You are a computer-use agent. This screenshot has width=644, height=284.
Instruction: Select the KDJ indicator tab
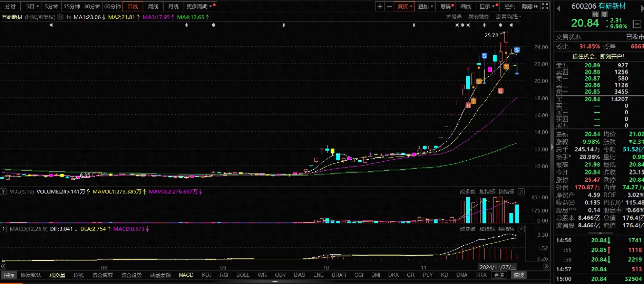[206, 275]
